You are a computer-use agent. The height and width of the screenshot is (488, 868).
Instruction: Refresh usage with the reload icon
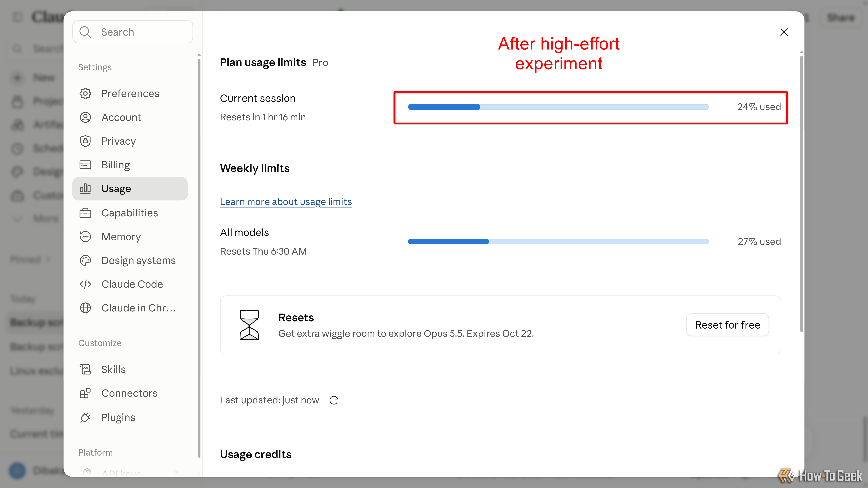[x=334, y=400]
